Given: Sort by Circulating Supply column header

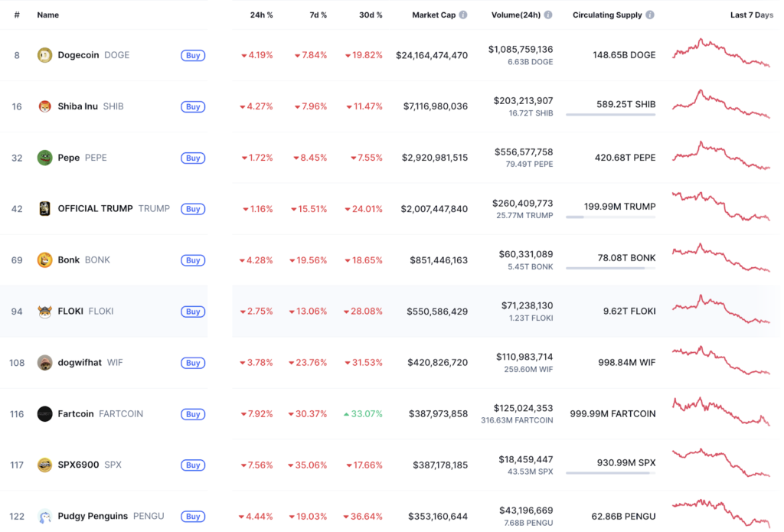Looking at the screenshot, I should pyautogui.click(x=607, y=15).
